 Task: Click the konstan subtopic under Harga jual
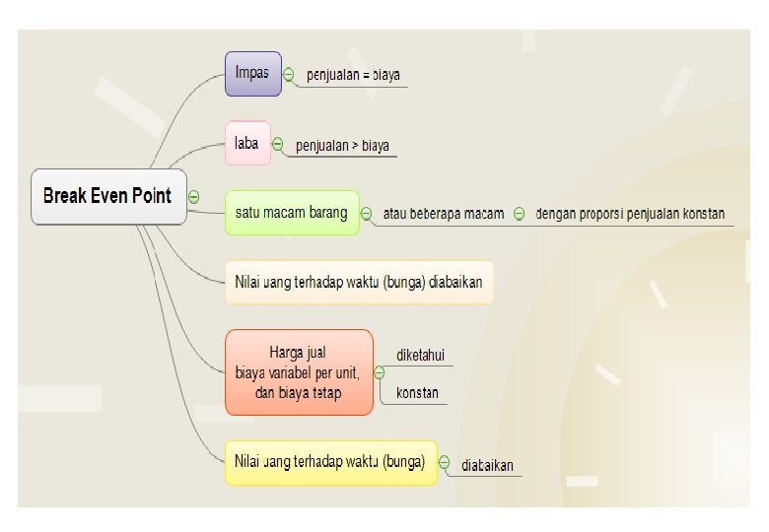click(416, 393)
